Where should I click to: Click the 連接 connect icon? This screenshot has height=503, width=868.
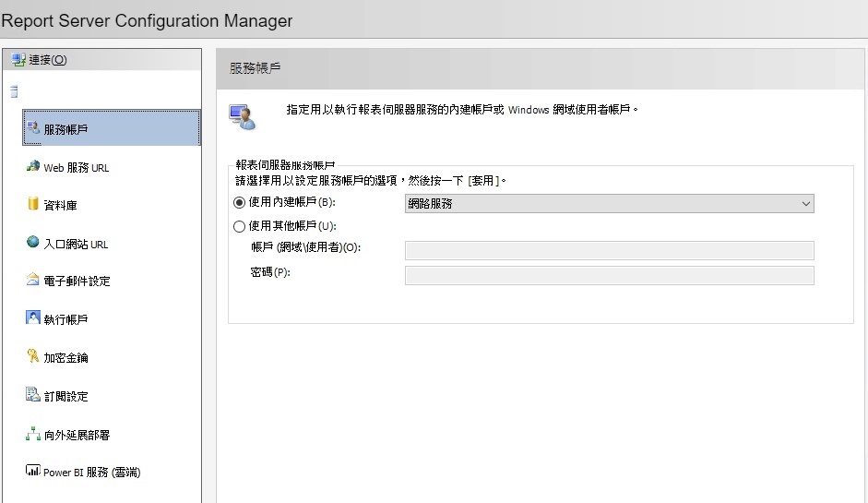(x=18, y=60)
